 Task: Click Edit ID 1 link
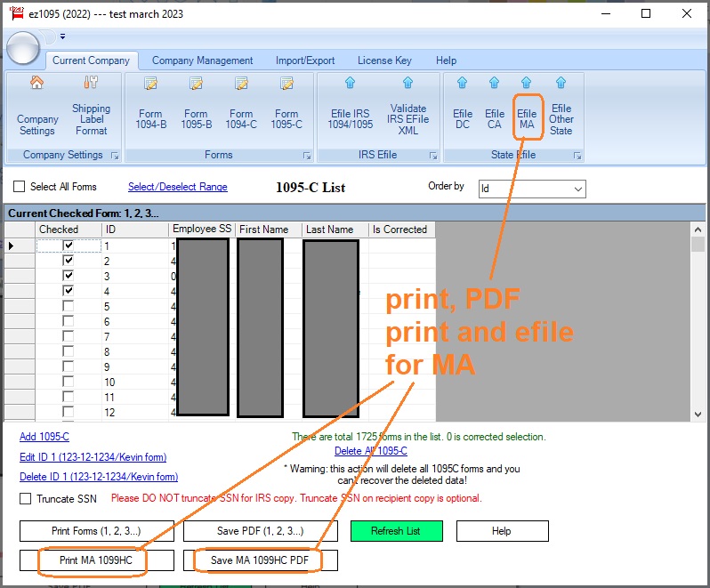click(93, 456)
